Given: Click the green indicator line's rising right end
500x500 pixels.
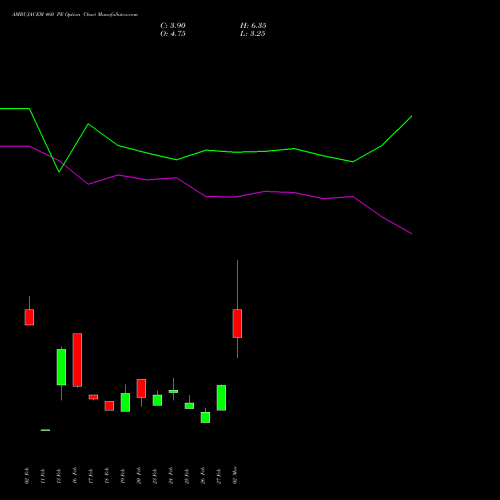Looking at the screenshot, I should (x=397, y=131).
